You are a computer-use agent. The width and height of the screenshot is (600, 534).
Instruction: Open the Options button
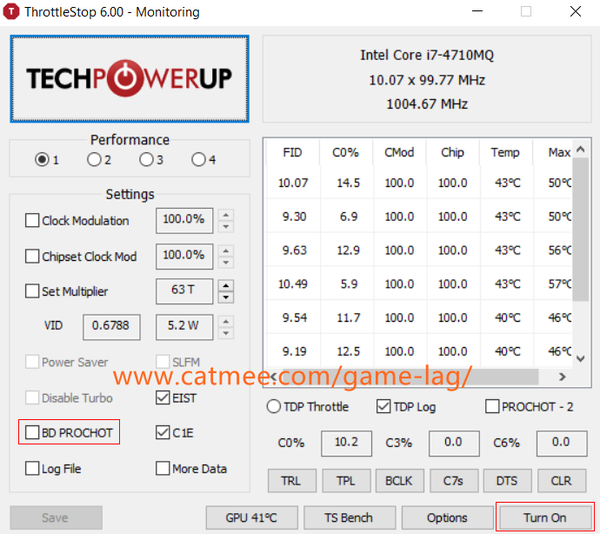coord(447,518)
